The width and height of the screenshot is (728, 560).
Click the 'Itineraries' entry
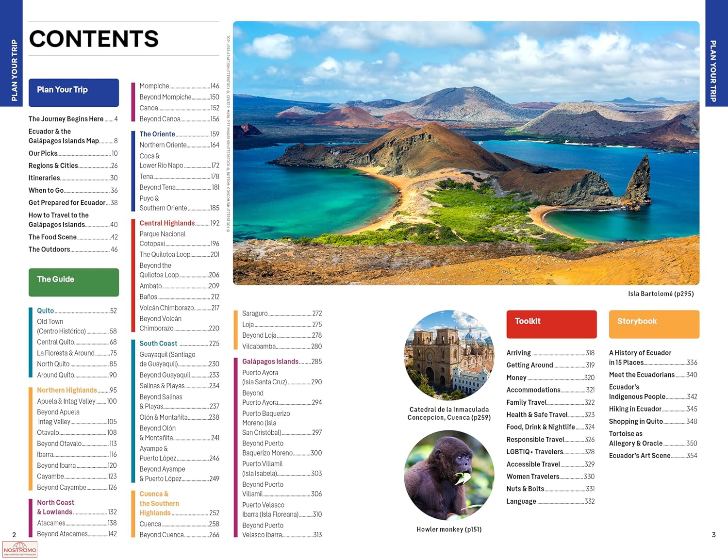pos(73,178)
